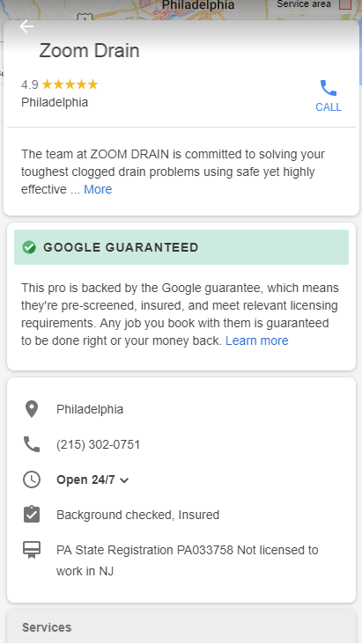Click the green Google Guaranteed checkmark badge

(x=29, y=247)
